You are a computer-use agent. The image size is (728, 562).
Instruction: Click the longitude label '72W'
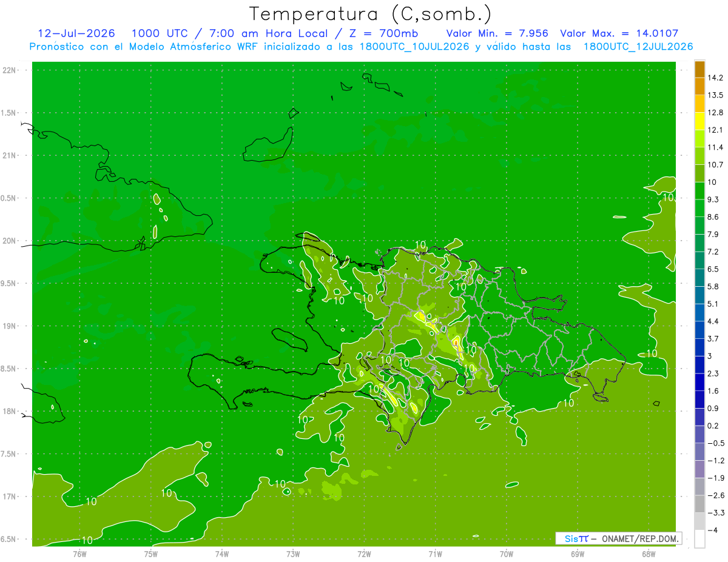364,554
